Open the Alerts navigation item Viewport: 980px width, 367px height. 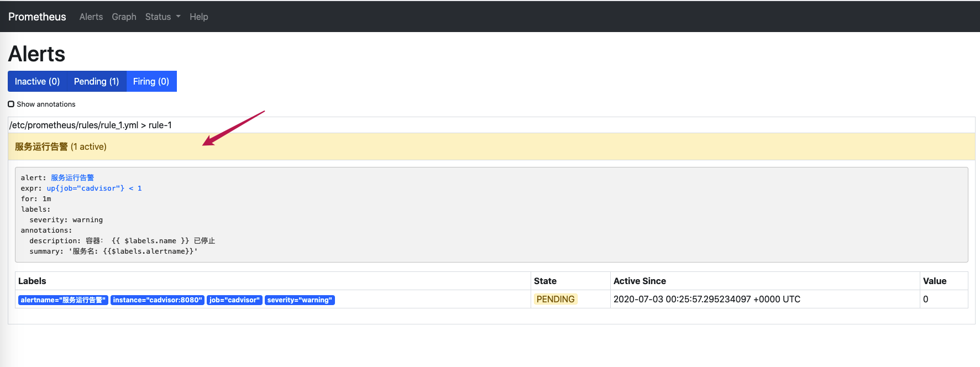91,17
